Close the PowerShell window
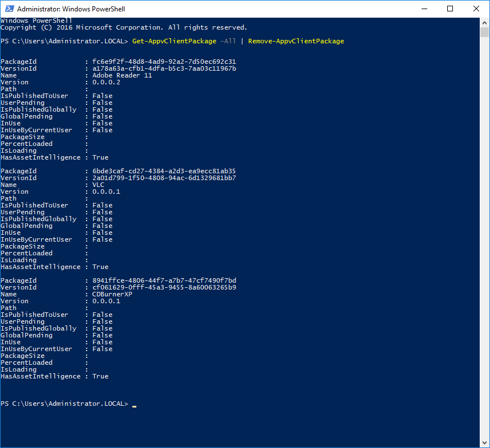 click(476, 9)
